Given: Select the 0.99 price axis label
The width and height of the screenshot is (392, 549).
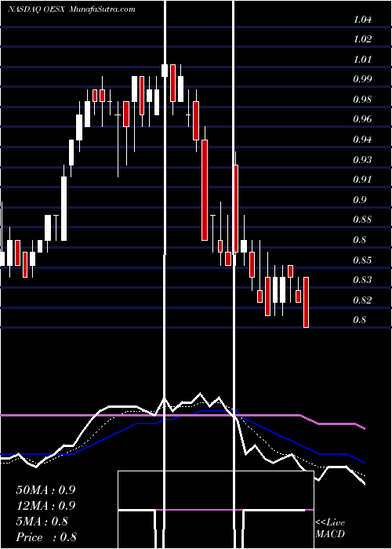Looking at the screenshot, I should [x=362, y=79].
